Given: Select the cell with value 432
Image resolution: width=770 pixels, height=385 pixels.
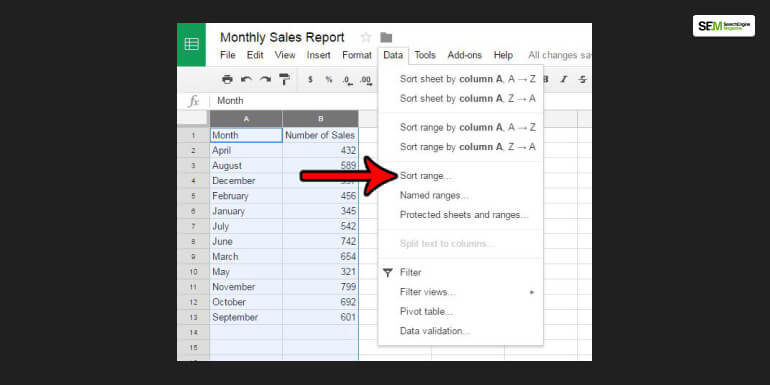Looking at the screenshot, I should (321, 151).
